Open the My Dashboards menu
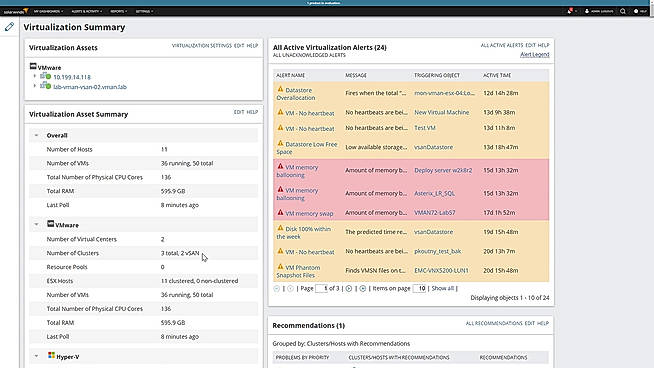This screenshot has height=368, width=654. (x=48, y=11)
